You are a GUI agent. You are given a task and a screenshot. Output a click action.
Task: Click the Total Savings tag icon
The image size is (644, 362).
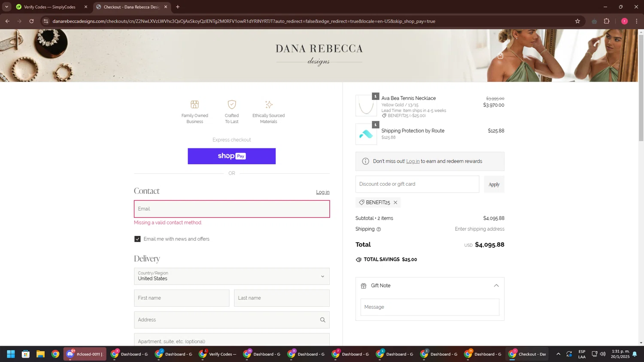[358, 259]
